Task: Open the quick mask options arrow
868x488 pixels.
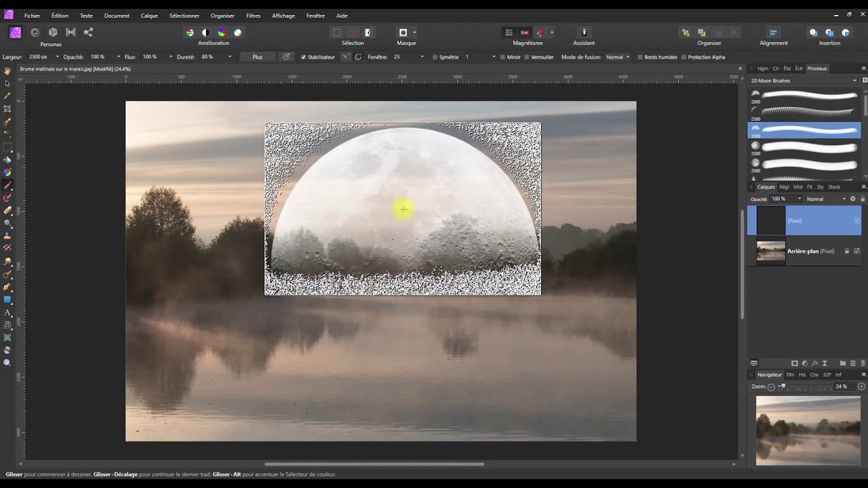Action: [x=414, y=33]
